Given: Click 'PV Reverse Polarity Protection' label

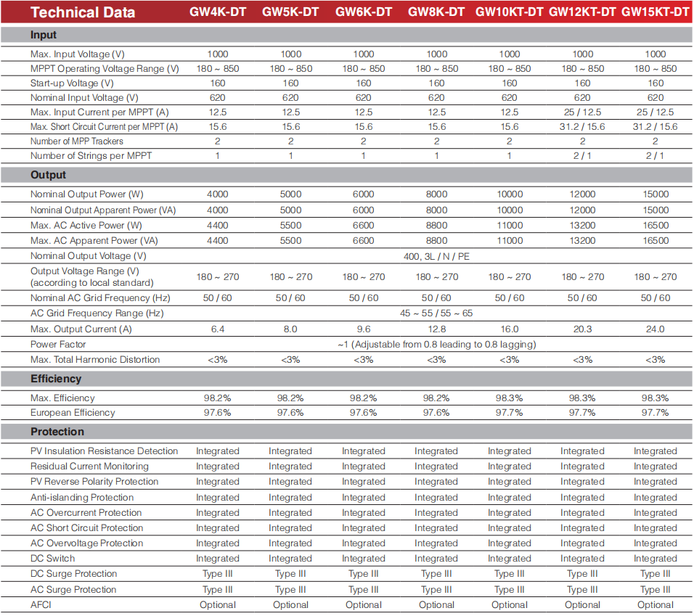Looking at the screenshot, I should (94, 482).
